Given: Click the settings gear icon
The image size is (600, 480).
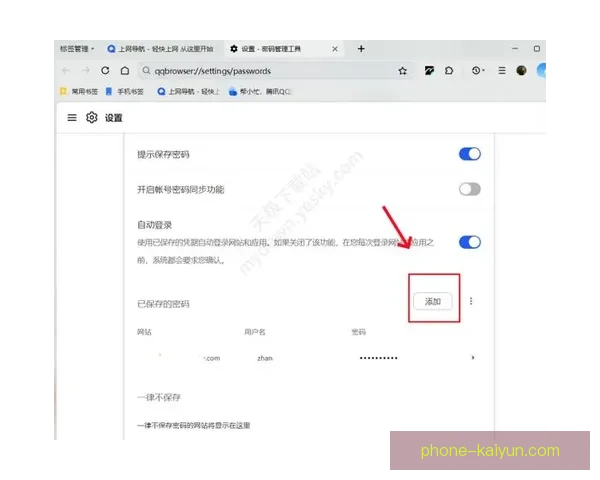Looking at the screenshot, I should 92,118.
